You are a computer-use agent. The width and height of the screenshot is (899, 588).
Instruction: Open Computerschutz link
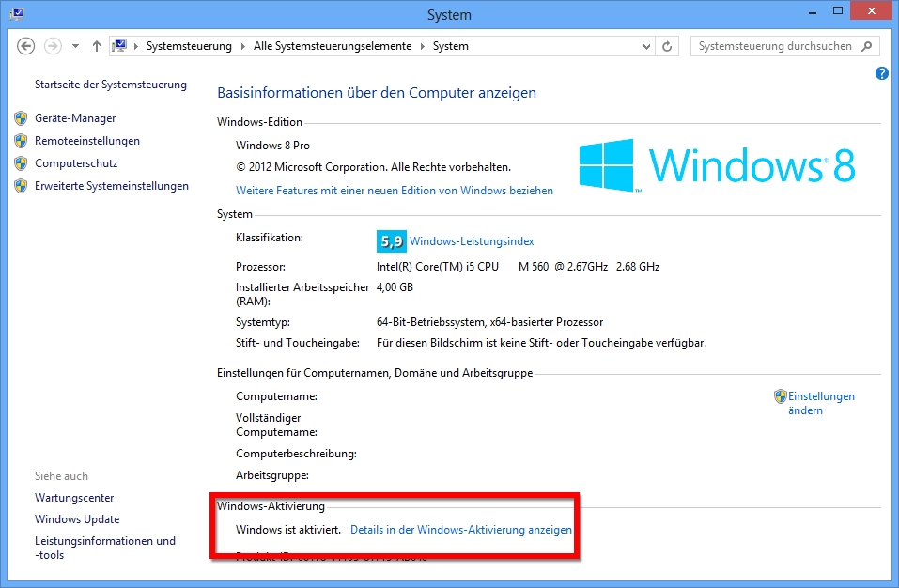click(x=76, y=163)
